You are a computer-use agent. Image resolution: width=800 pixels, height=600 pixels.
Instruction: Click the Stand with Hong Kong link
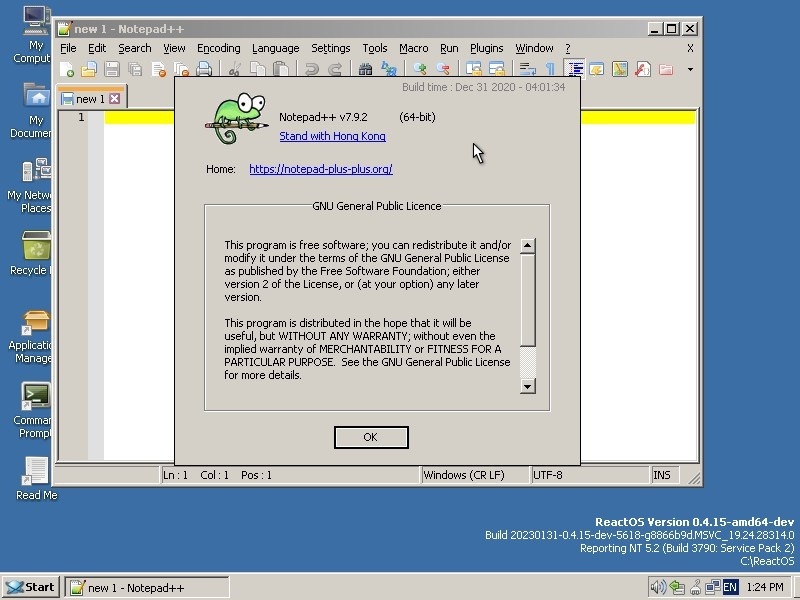click(332, 136)
